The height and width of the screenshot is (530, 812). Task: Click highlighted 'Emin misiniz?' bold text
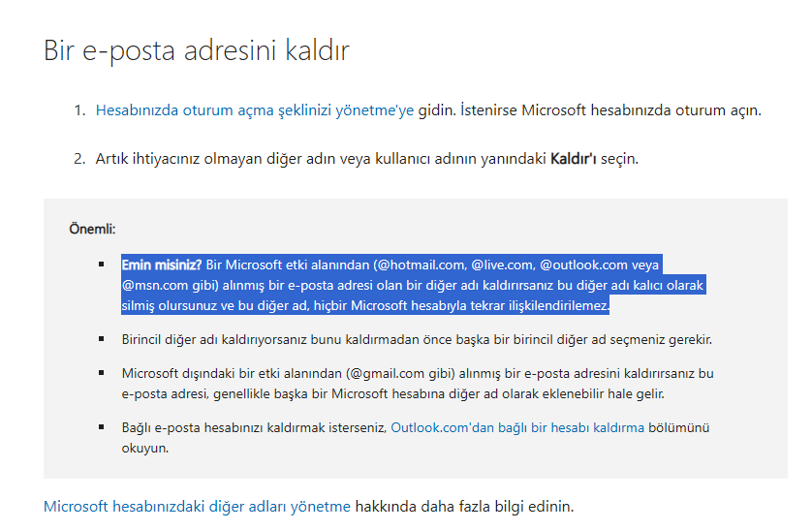[161, 265]
